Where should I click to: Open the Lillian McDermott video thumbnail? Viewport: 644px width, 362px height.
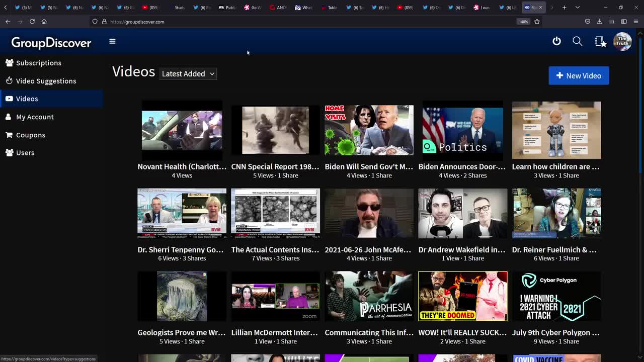275,296
